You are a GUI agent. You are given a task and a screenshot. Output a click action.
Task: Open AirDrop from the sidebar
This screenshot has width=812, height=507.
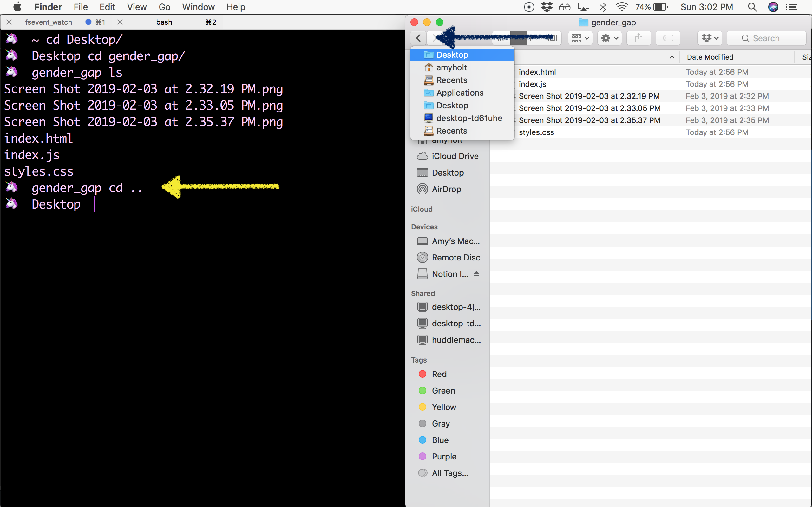446,189
